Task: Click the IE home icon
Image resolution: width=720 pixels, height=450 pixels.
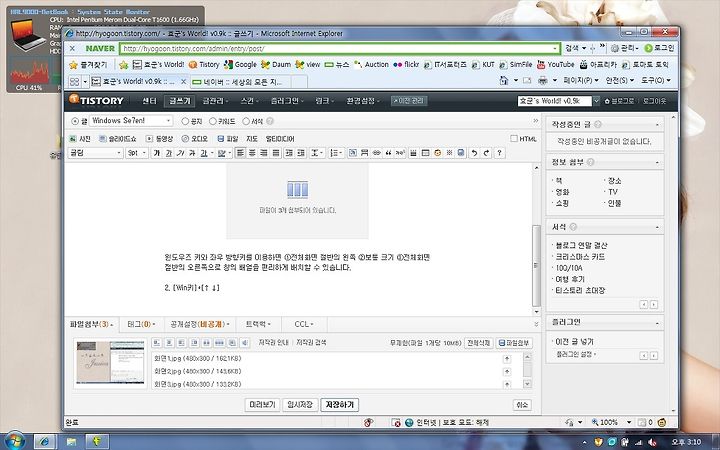Action: pos(504,80)
